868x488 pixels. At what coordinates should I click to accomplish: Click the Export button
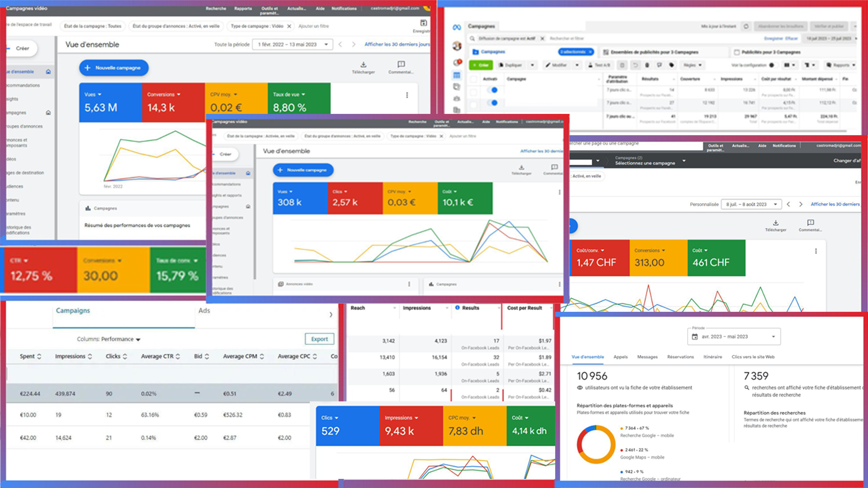pos(319,339)
